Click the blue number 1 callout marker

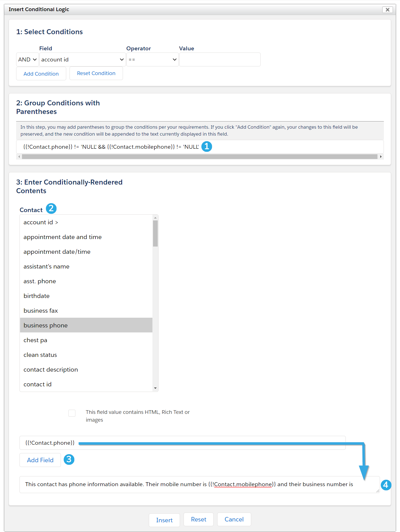[207, 146]
